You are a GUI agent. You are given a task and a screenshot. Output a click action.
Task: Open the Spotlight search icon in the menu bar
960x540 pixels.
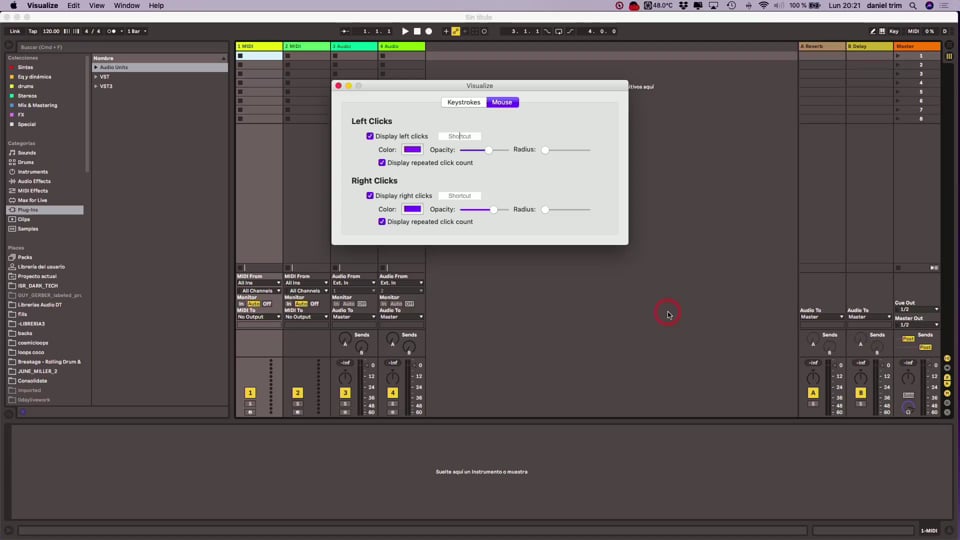click(913, 6)
